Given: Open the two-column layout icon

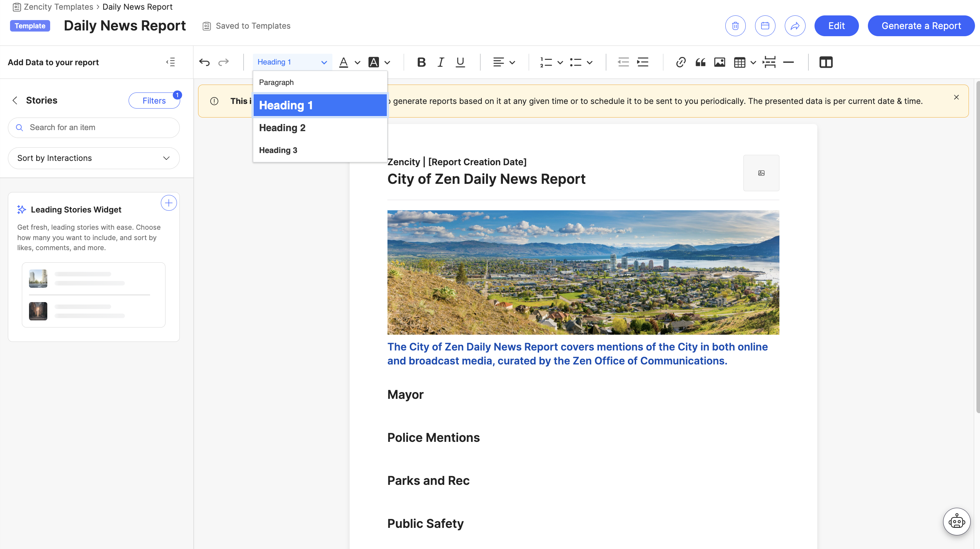Looking at the screenshot, I should (x=826, y=62).
